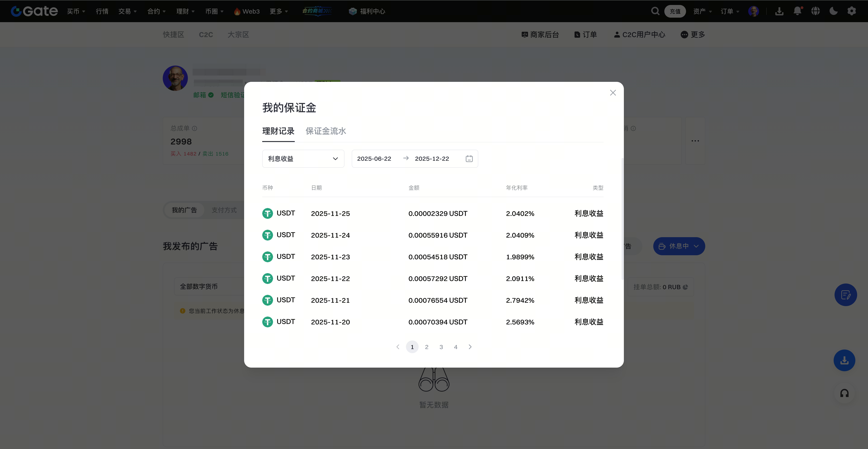Select the 理财记录 tab
Viewport: 868px width, 449px height.
click(278, 131)
